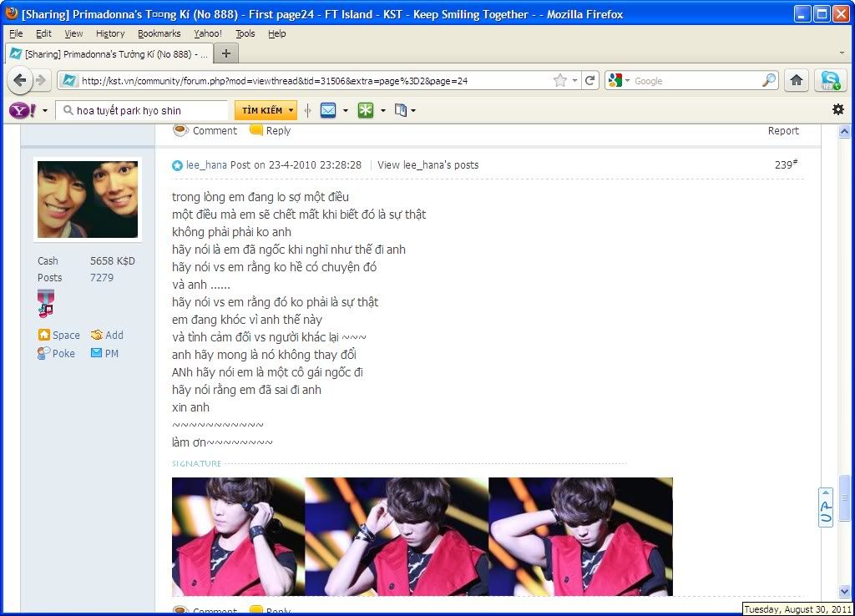The height and width of the screenshot is (616, 855).
Task: Click post number 239 link
Action: pyautogui.click(x=786, y=164)
